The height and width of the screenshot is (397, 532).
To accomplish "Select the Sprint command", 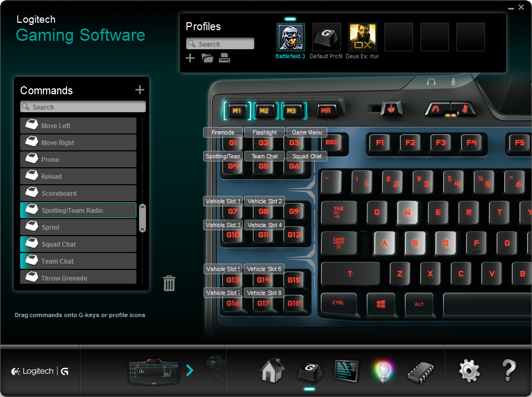I will click(x=78, y=227).
